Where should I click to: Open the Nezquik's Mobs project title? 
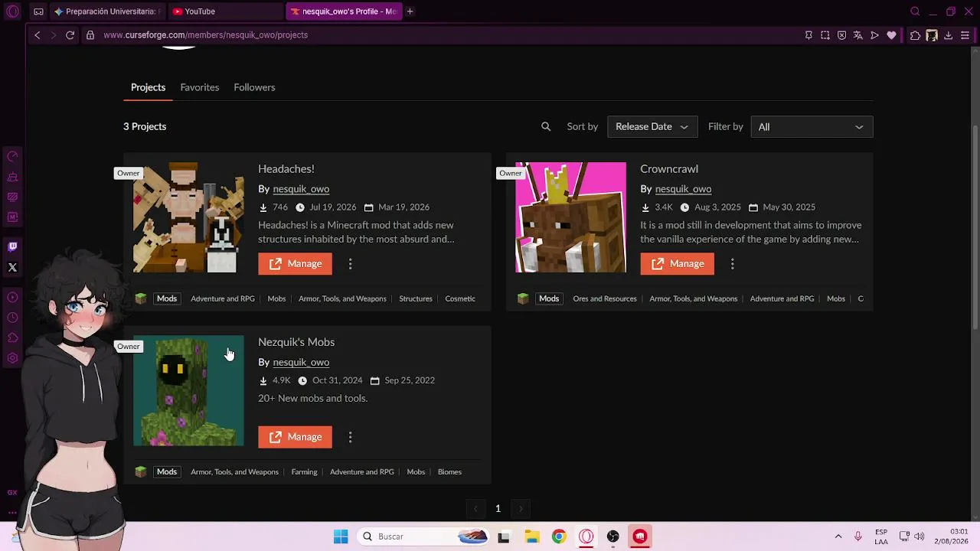[x=296, y=342]
